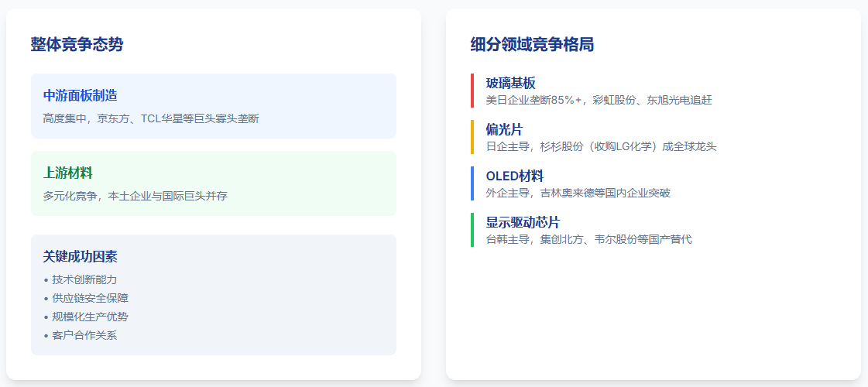Select the bullet 供应链安全保障
The height and width of the screenshot is (387, 868).
91,298
